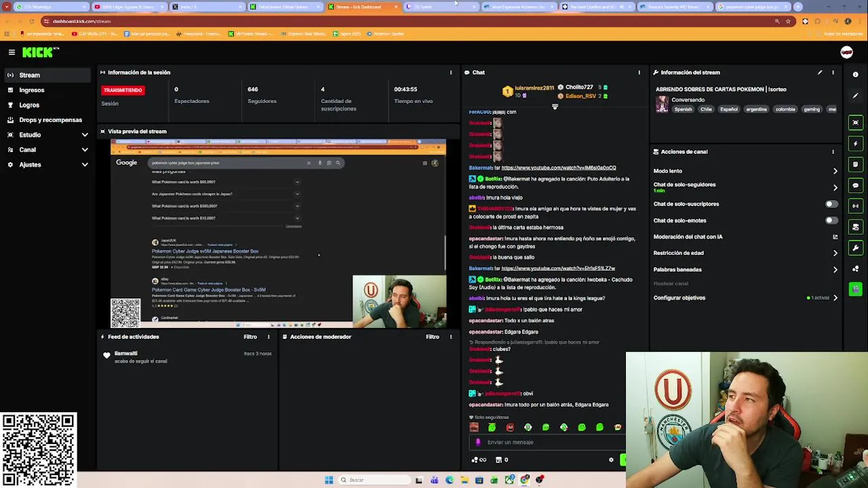Screen dimensions: 868x488
Task: Expand the Canal sidebar section
Action: 47,150
